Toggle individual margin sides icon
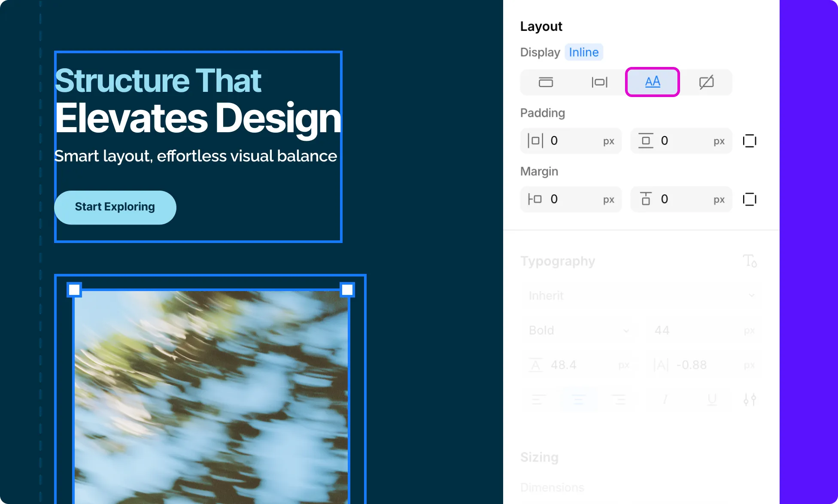Image resolution: width=838 pixels, height=504 pixels. coord(750,199)
